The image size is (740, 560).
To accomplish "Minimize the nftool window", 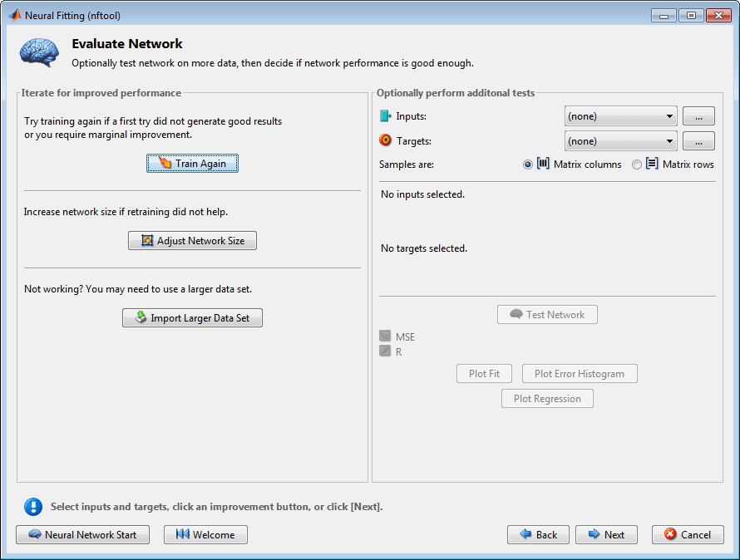I will pos(664,16).
